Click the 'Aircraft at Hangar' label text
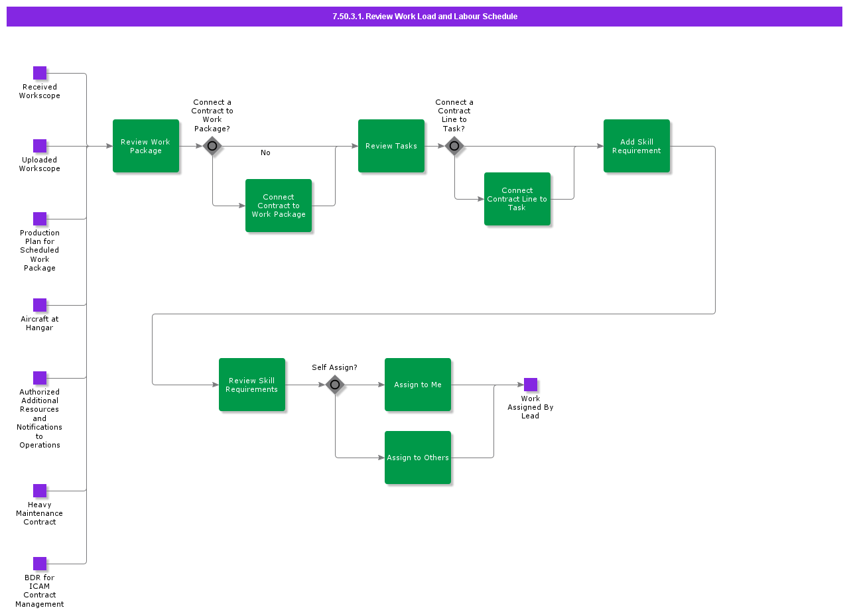This screenshot has height=616, width=849. (x=40, y=324)
